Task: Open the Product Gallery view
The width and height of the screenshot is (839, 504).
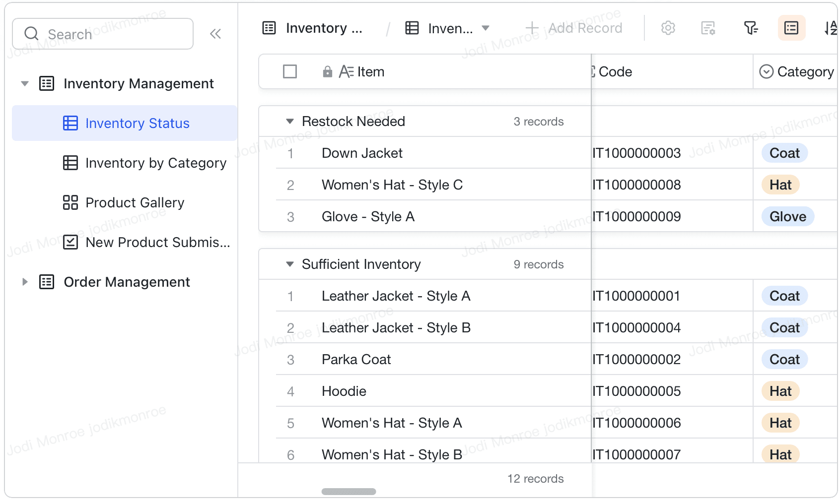Action: (125, 202)
